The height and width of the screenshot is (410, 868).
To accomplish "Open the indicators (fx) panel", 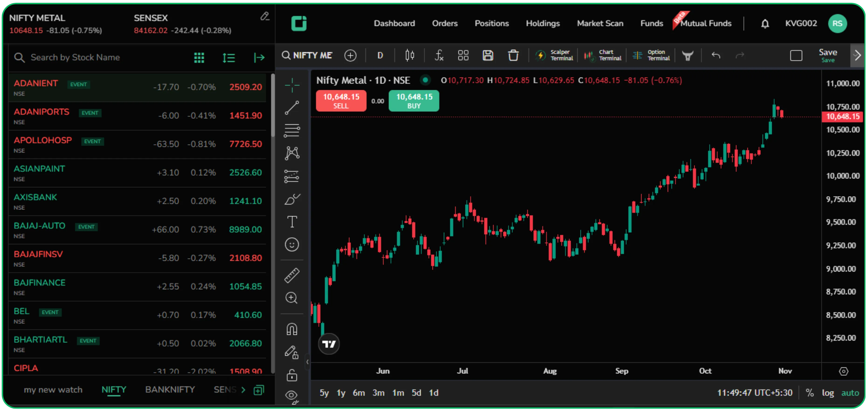I will pyautogui.click(x=439, y=55).
